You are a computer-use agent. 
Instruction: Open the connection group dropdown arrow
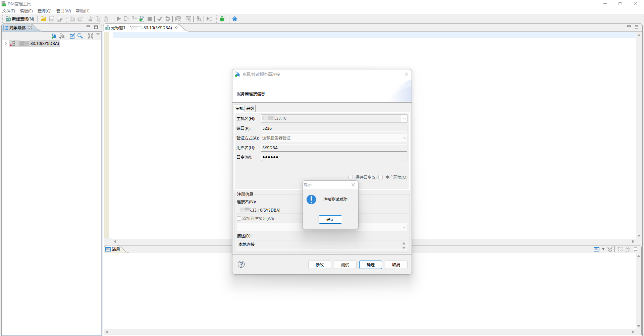click(404, 227)
